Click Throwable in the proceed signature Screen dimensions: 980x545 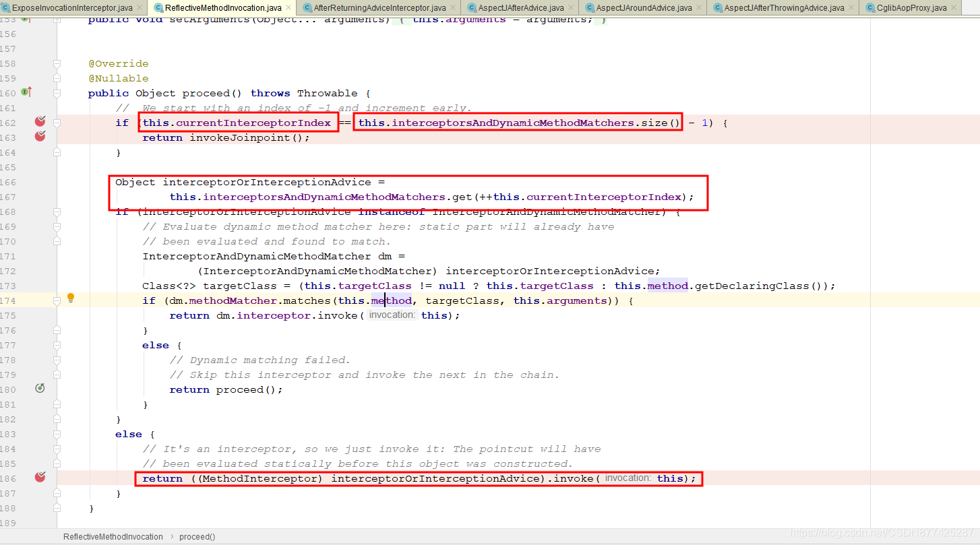tap(328, 94)
